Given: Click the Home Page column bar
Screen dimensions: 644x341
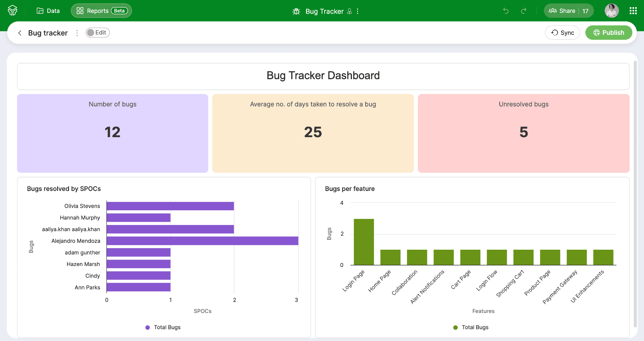Looking at the screenshot, I should click(391, 257).
